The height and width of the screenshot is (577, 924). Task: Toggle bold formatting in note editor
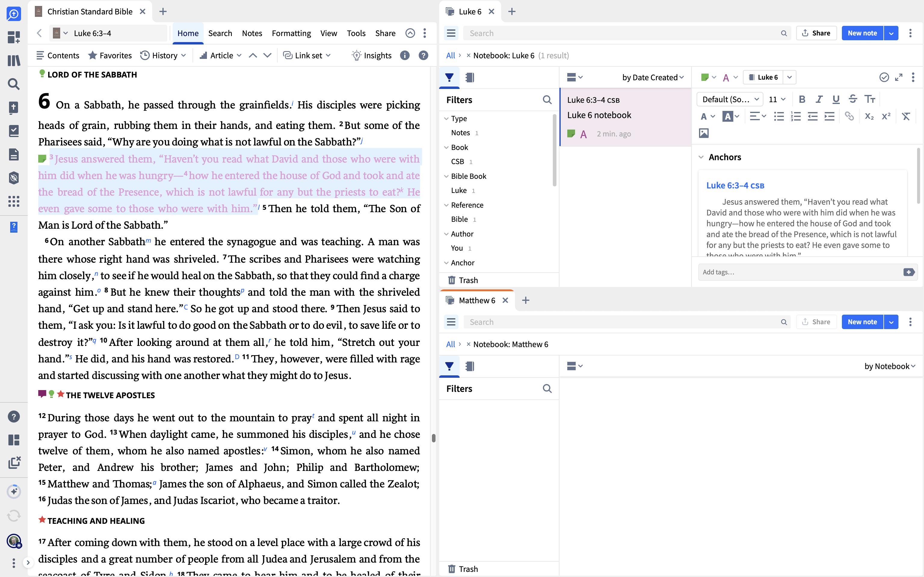click(x=802, y=99)
